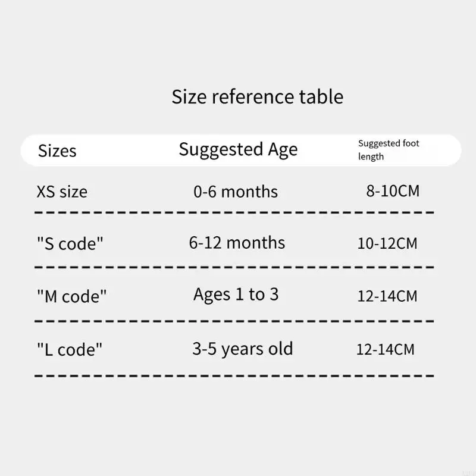
Task: Click the 'Suggested Age' column header
Action: coord(238,149)
